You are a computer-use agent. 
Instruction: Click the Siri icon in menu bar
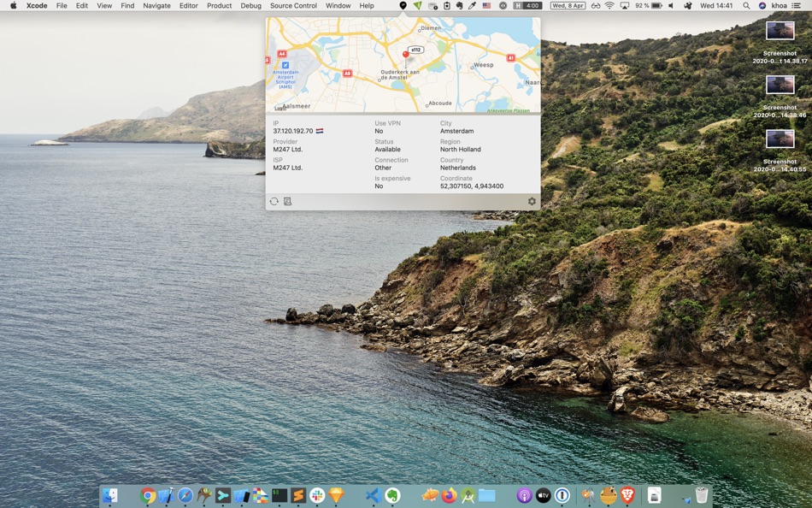[x=762, y=6]
